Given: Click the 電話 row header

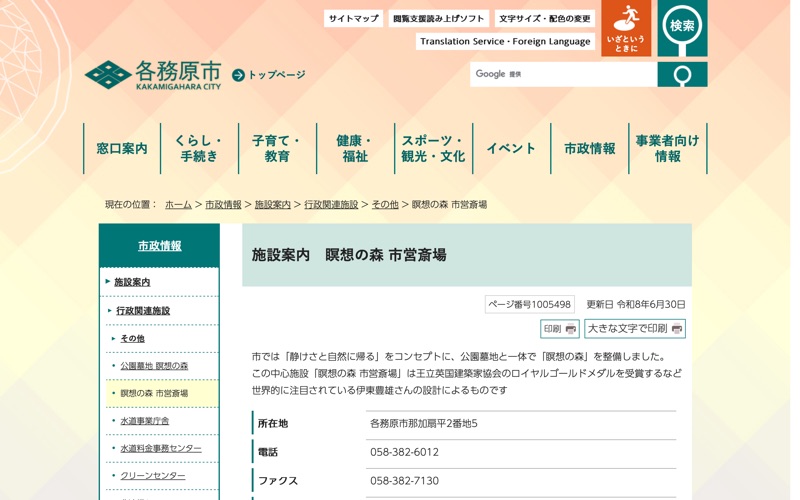Looking at the screenshot, I should coord(268,452).
